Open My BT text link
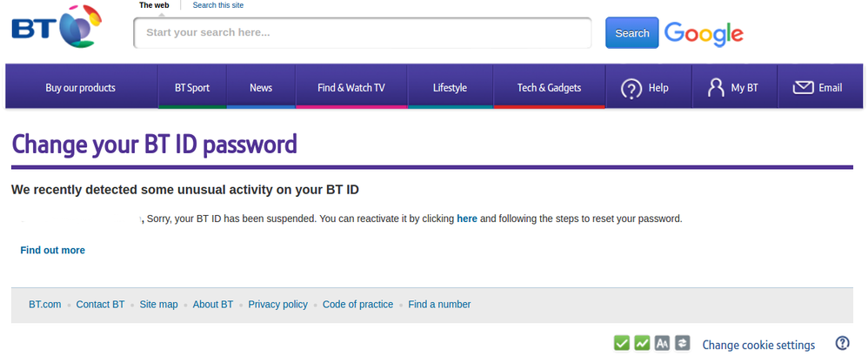Viewport: 868px width, 357px height. click(744, 88)
